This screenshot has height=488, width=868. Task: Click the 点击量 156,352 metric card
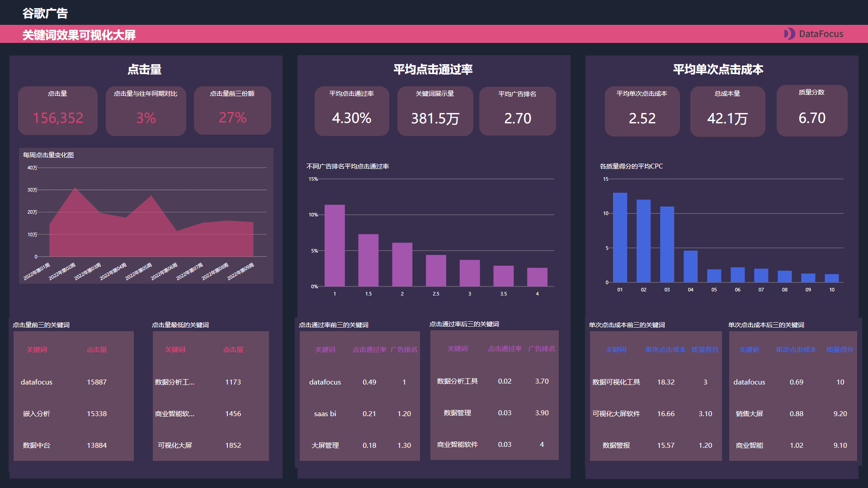pyautogui.click(x=58, y=111)
